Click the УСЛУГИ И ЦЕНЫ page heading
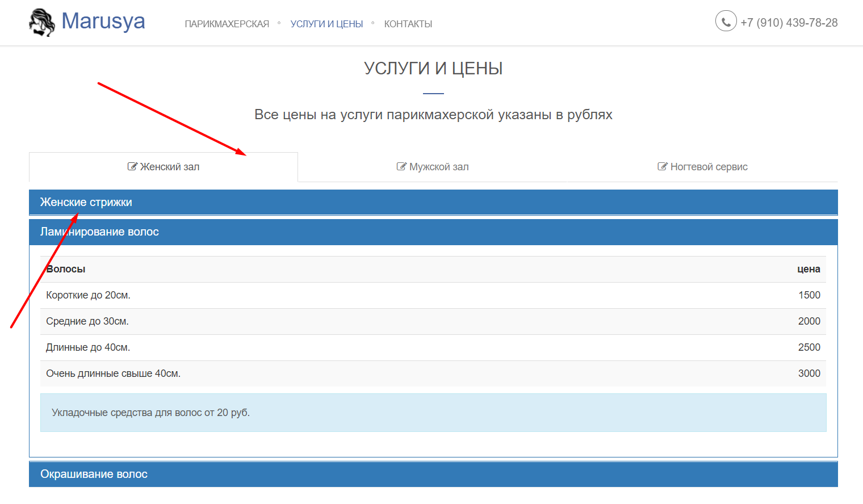 click(x=433, y=68)
